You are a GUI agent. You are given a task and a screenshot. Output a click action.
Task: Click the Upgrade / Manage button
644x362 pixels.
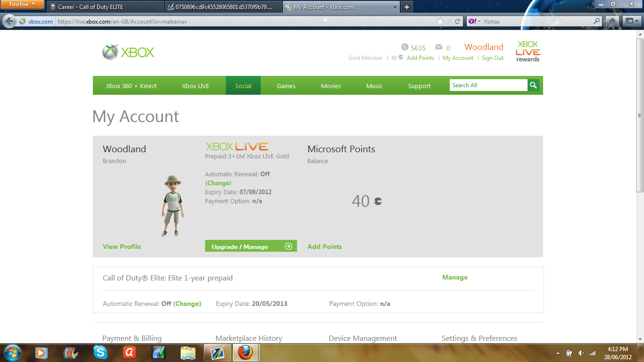[x=251, y=246]
